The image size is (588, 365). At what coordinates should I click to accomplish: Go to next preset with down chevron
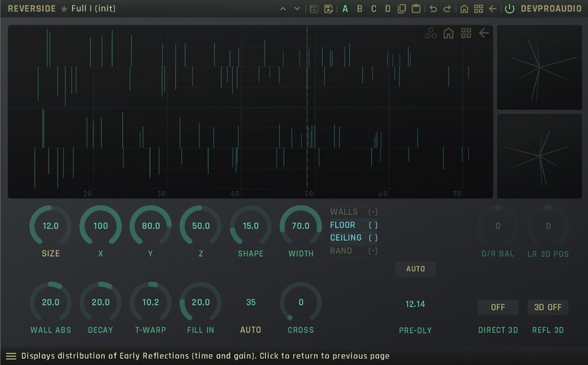[297, 8]
